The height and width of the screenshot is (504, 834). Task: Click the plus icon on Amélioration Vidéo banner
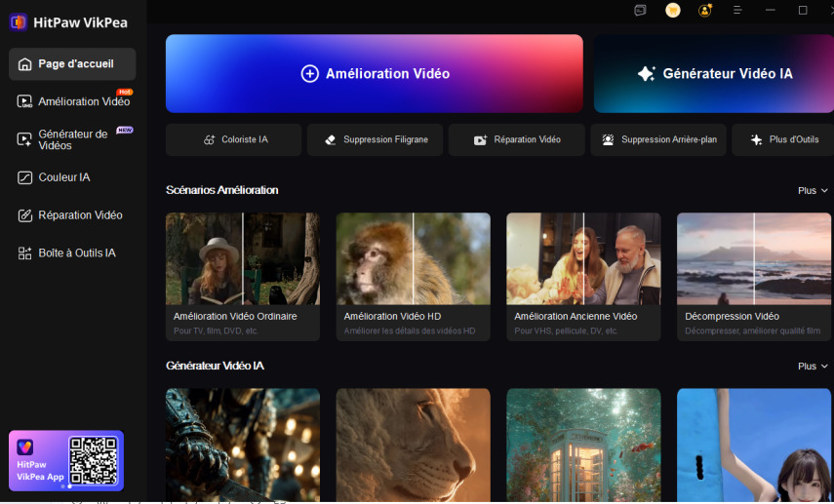click(x=309, y=74)
